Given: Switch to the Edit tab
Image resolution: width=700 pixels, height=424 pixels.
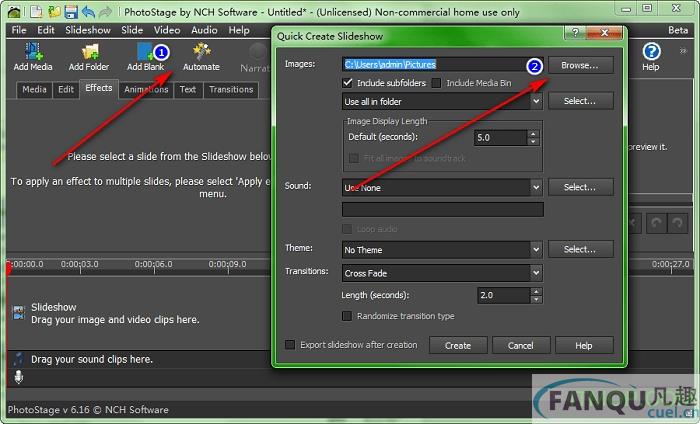Looking at the screenshot, I should click(66, 89).
